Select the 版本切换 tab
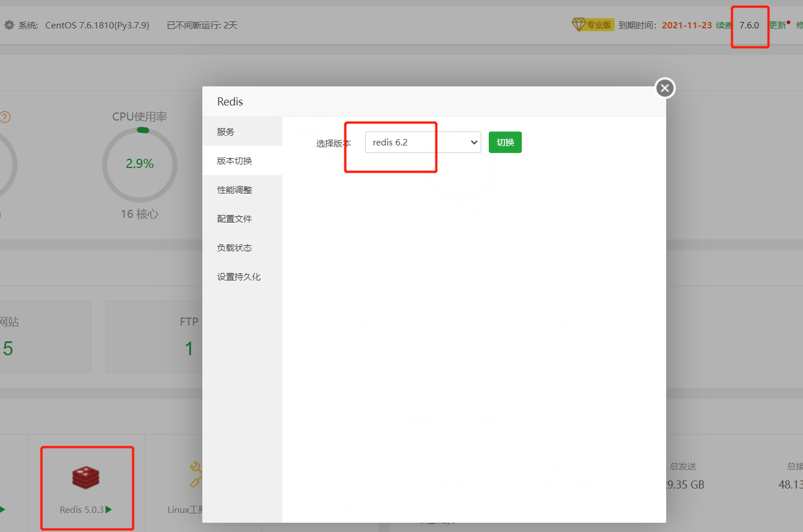Viewport: 803px width, 532px height. point(242,161)
